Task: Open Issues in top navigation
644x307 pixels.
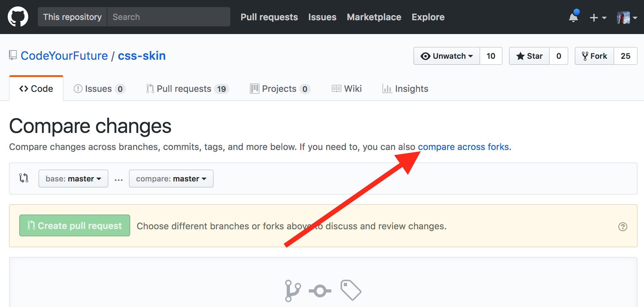Action: coord(322,17)
